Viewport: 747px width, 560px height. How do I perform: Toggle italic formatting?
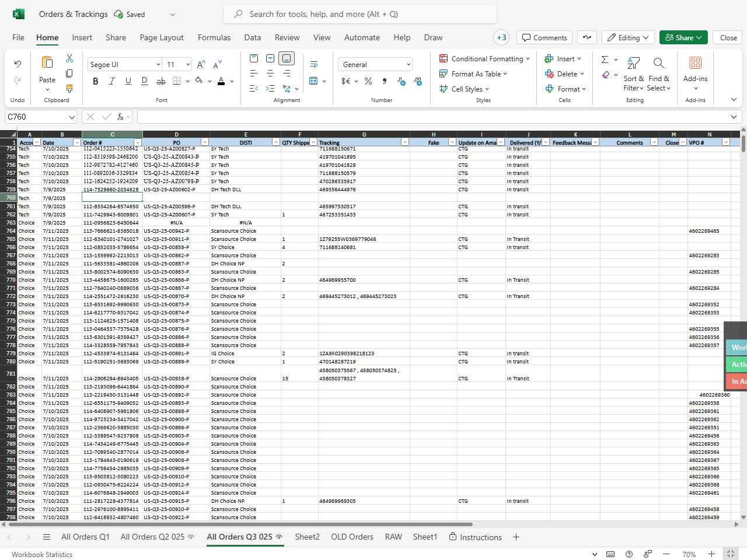pyautogui.click(x=112, y=81)
